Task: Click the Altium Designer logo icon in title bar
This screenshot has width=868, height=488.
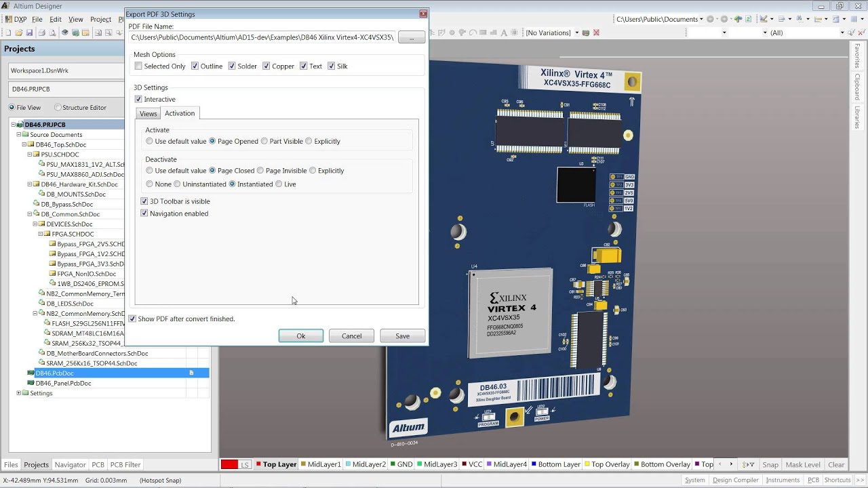Action: point(5,5)
